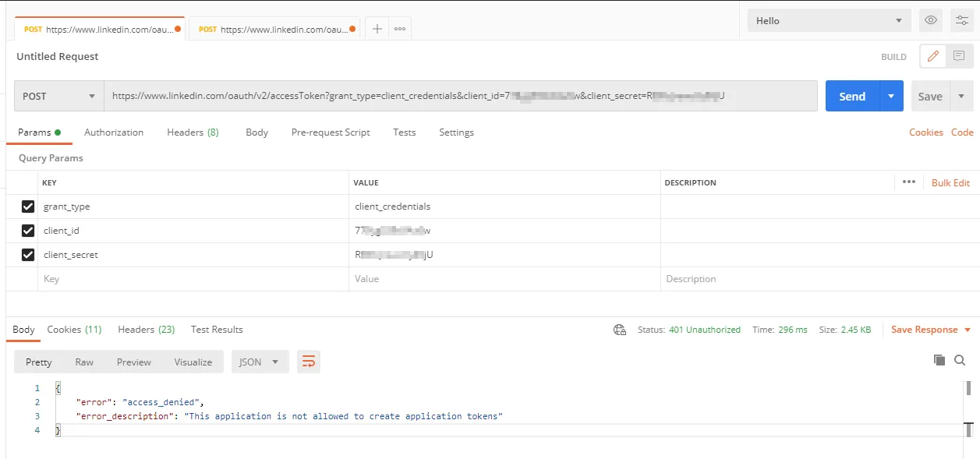Click the Bulk Edit link

(x=950, y=182)
